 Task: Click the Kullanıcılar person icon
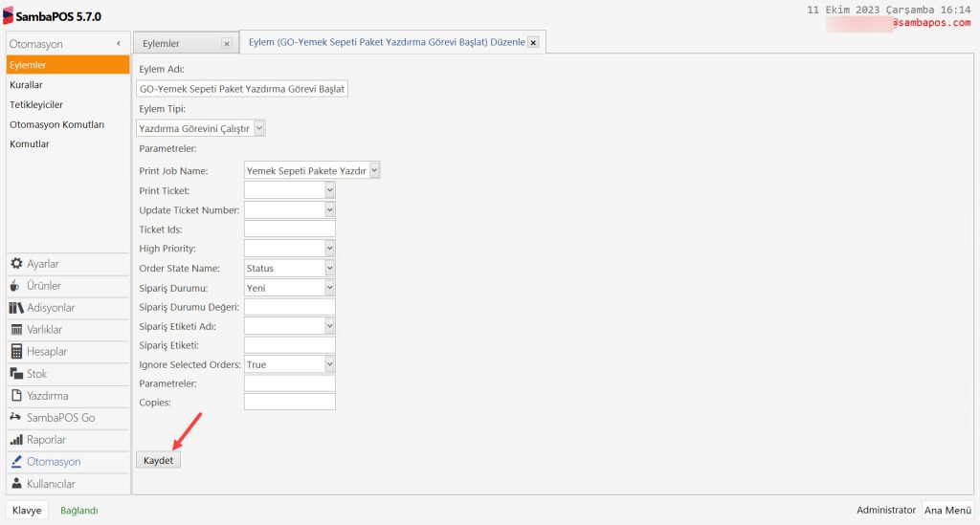16,483
